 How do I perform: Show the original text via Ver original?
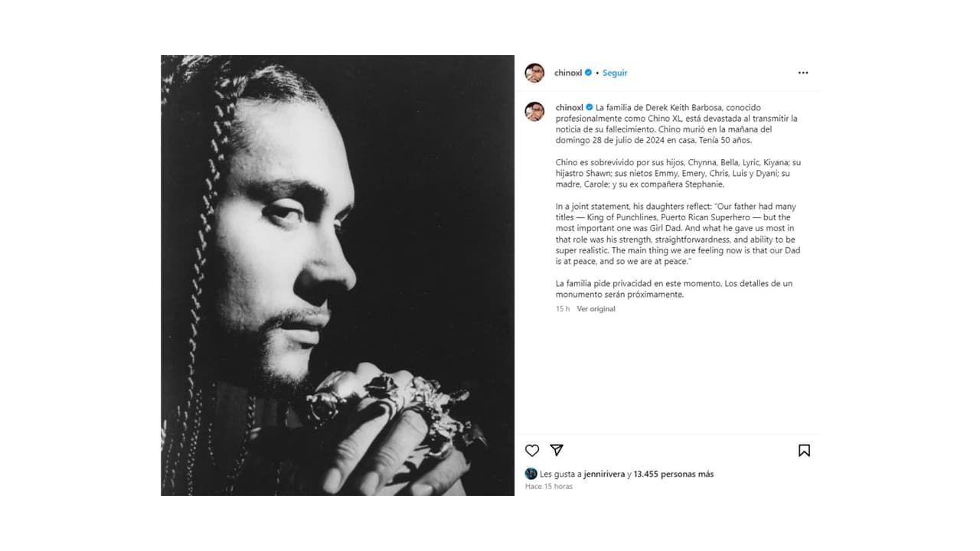click(596, 309)
